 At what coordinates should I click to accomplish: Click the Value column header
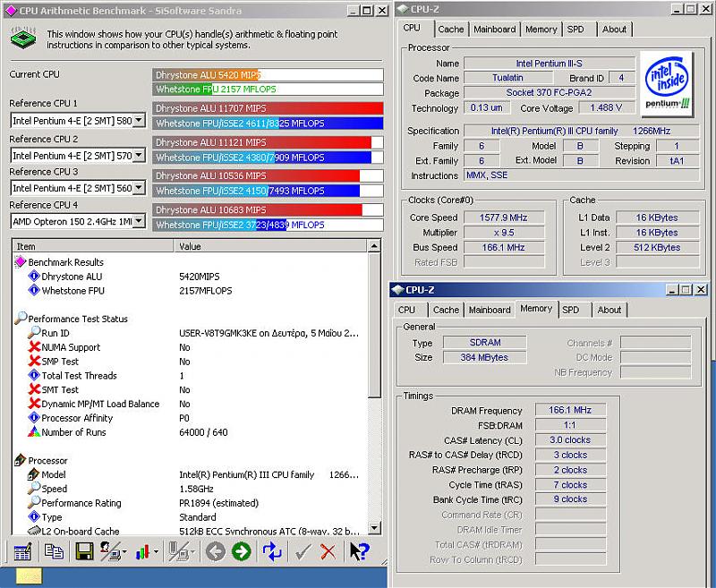pyautogui.click(x=270, y=246)
